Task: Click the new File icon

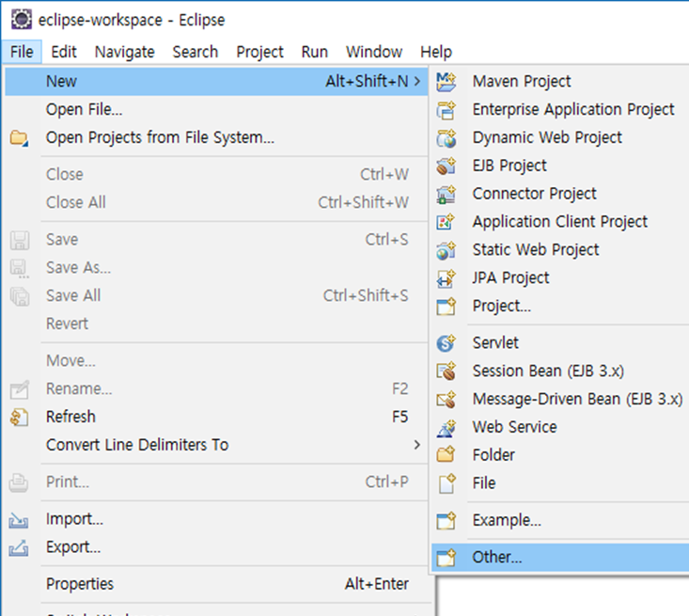Action: [446, 483]
